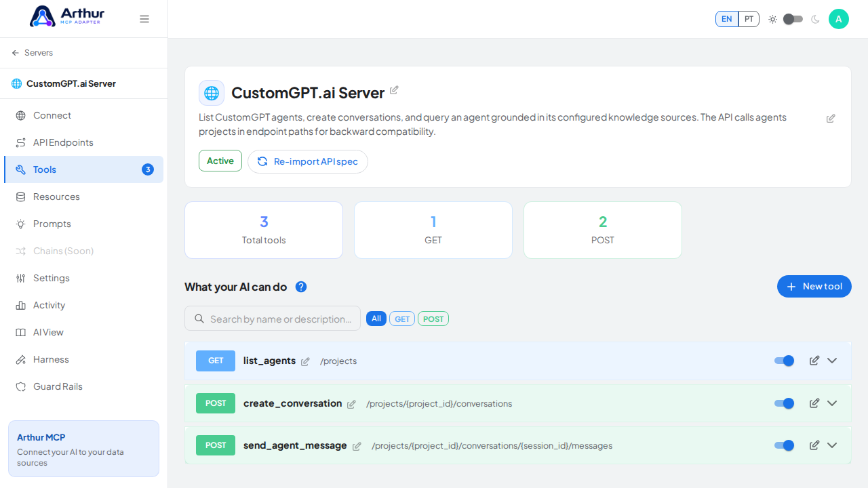This screenshot has height=488, width=868.
Task: Focus the search by name or description field
Action: point(273,319)
